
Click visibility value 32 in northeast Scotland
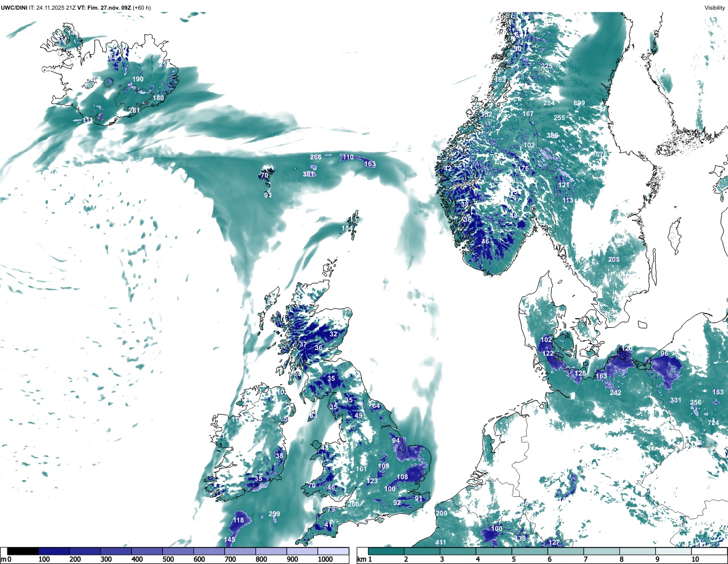point(333,334)
